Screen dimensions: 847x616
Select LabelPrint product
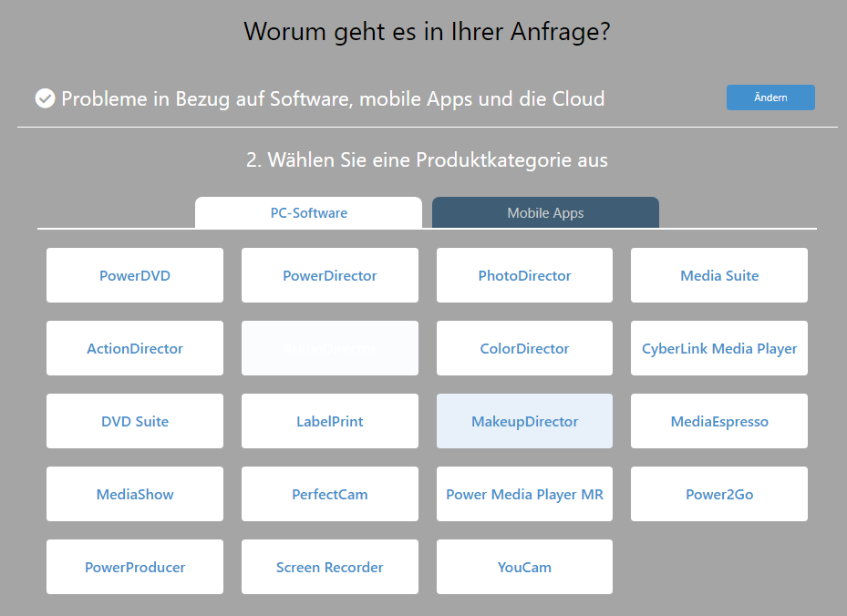[x=330, y=421]
